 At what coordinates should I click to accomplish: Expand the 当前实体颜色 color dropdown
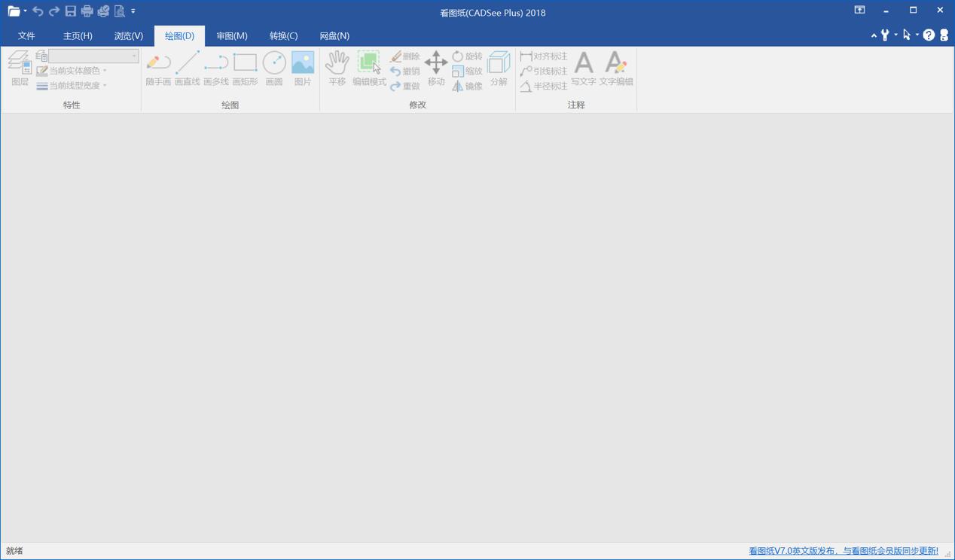[105, 71]
